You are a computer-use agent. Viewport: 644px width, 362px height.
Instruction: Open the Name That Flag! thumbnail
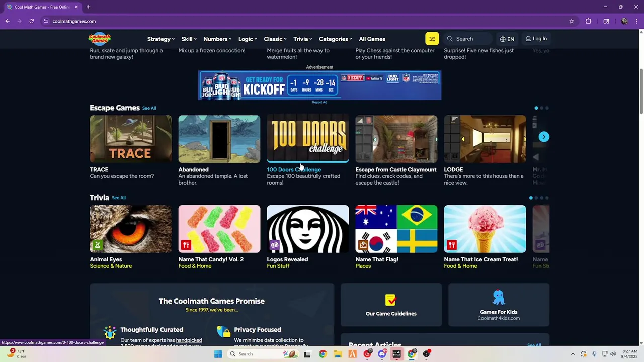coord(396,229)
